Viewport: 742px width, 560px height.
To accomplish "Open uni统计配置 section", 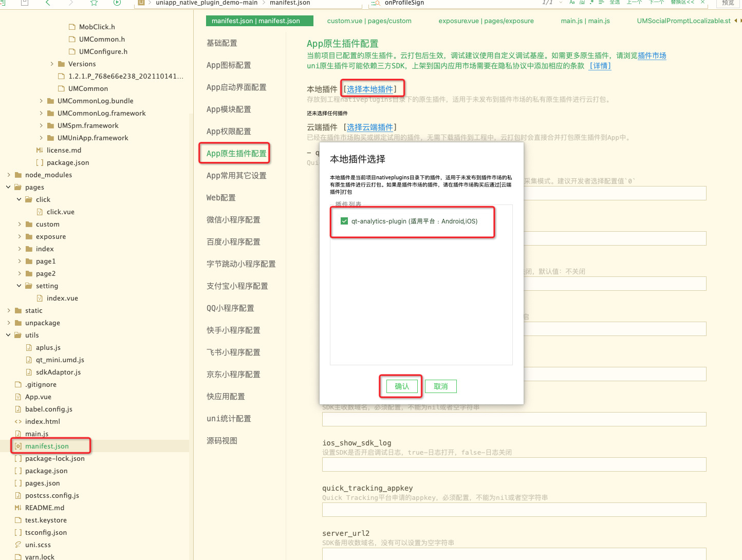I will (229, 419).
